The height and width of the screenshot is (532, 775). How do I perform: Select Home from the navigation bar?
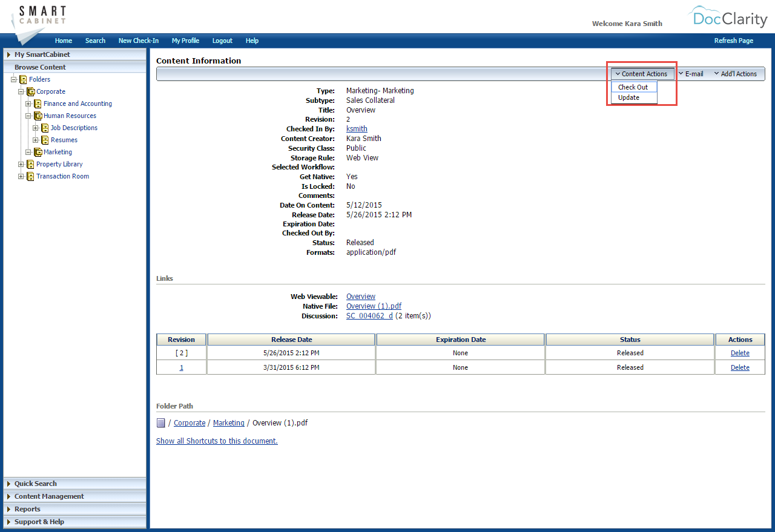[64, 41]
